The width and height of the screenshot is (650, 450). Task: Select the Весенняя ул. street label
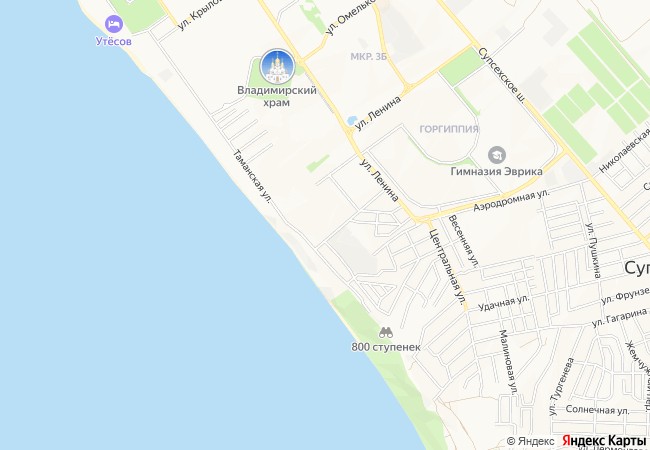(x=463, y=240)
